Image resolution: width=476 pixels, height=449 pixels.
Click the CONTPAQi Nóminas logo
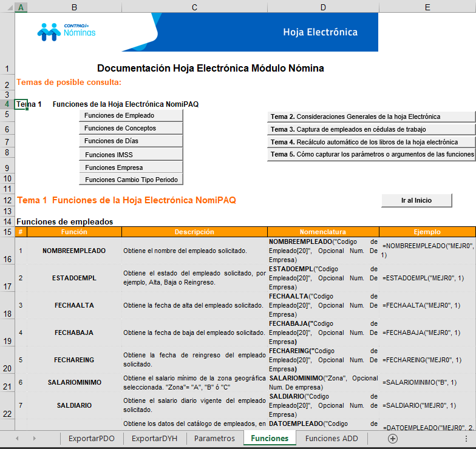pos(67,32)
